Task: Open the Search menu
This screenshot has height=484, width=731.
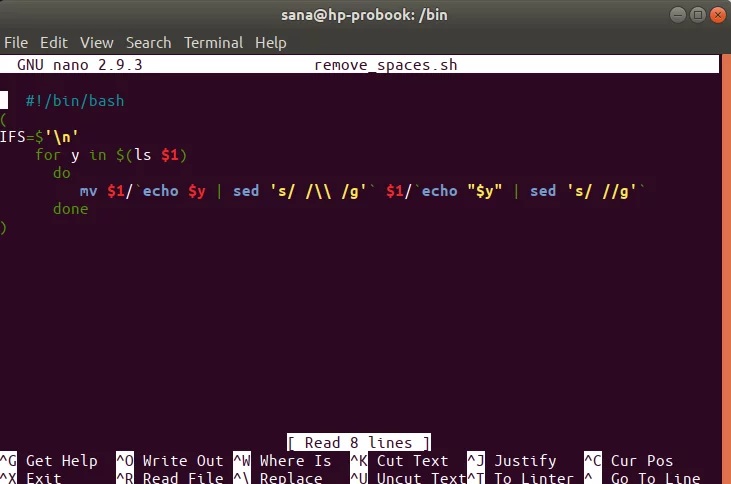Action: click(x=148, y=42)
